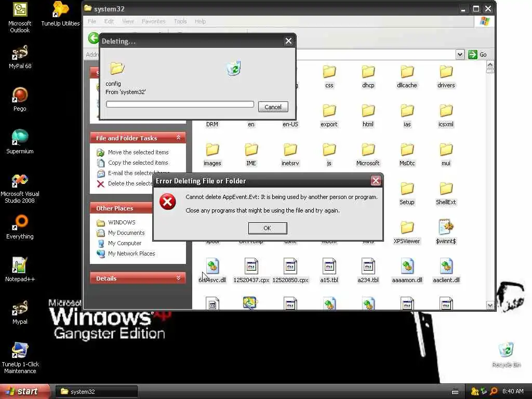Select the IME folder
The height and width of the screenshot is (399, 532).
(251, 155)
